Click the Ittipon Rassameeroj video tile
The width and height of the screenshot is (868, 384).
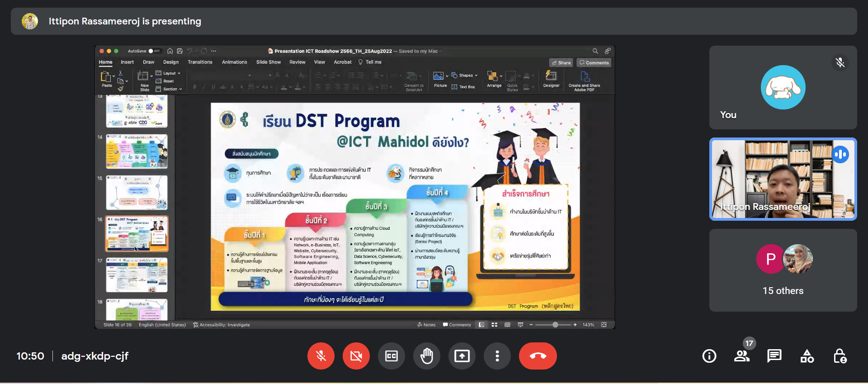pos(783,179)
